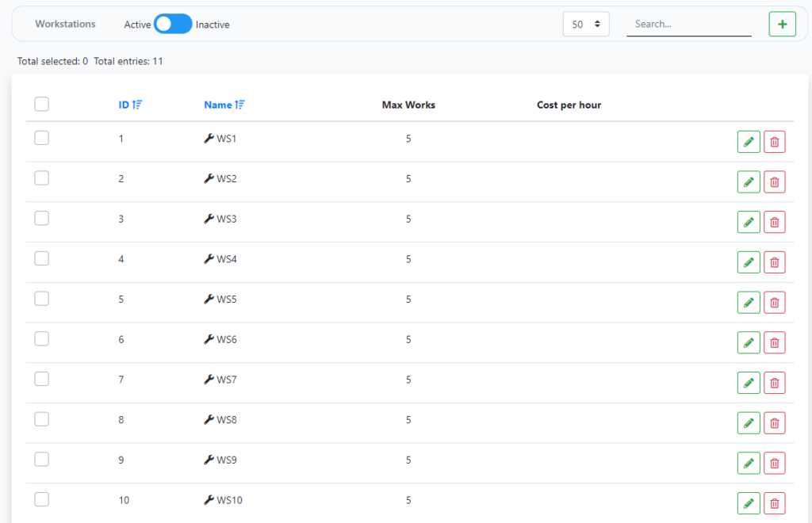Delete the WS9 workstation row
This screenshot has width=812, height=523.
pyautogui.click(x=775, y=463)
